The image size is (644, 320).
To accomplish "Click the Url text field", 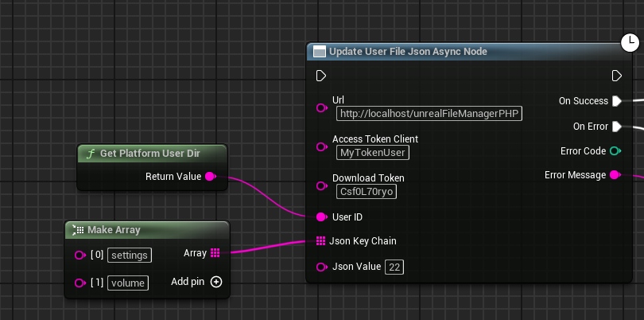I will [x=429, y=114].
